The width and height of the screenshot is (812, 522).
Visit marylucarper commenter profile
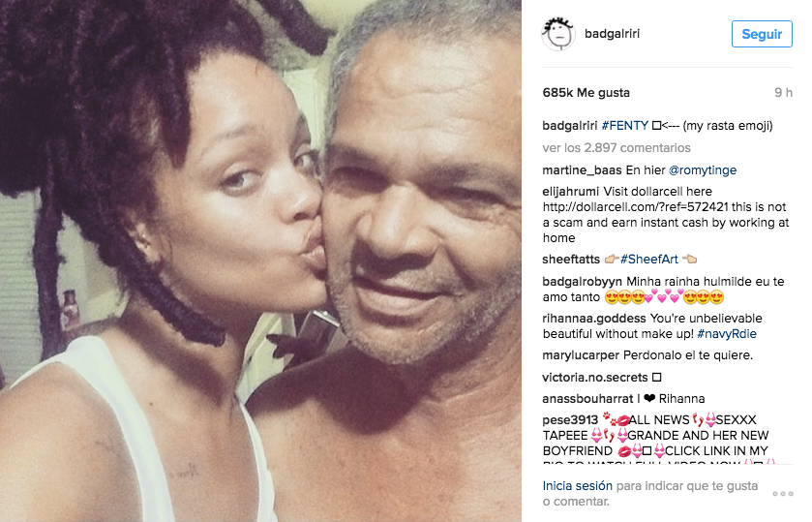point(581,355)
